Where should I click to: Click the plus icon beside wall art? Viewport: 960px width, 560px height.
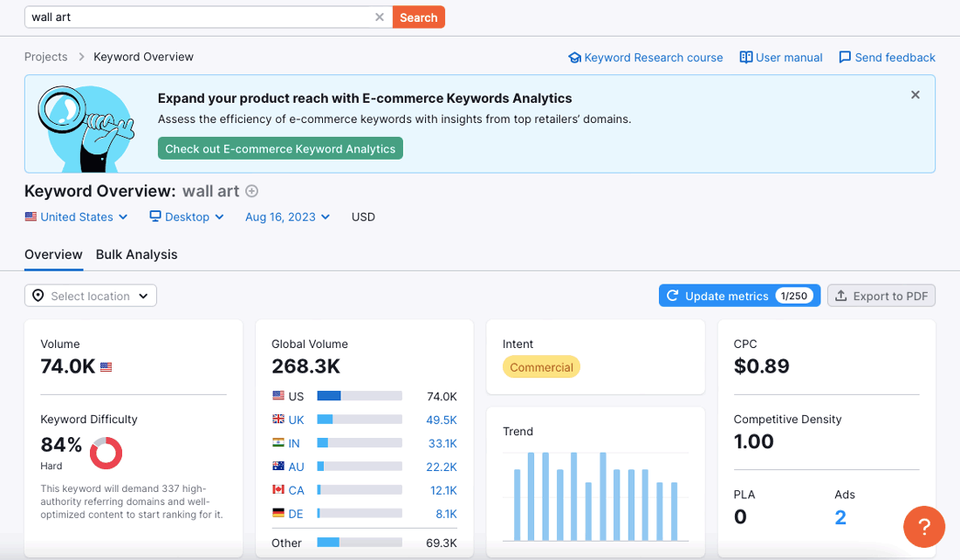click(x=251, y=191)
